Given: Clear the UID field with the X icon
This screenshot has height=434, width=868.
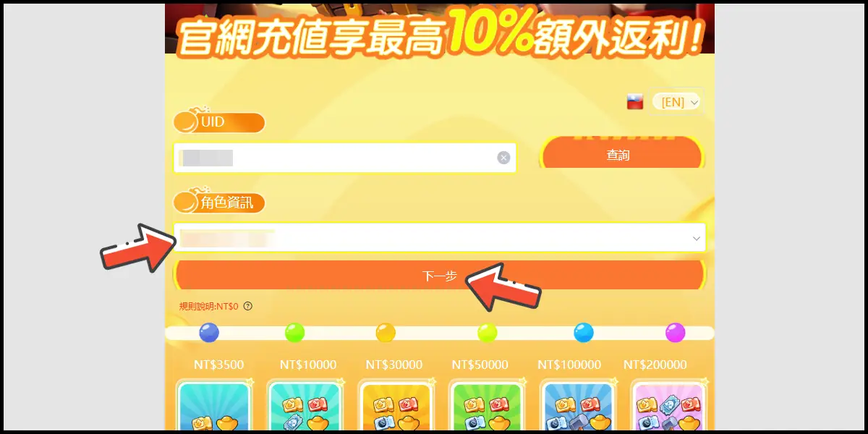Looking at the screenshot, I should 503,158.
